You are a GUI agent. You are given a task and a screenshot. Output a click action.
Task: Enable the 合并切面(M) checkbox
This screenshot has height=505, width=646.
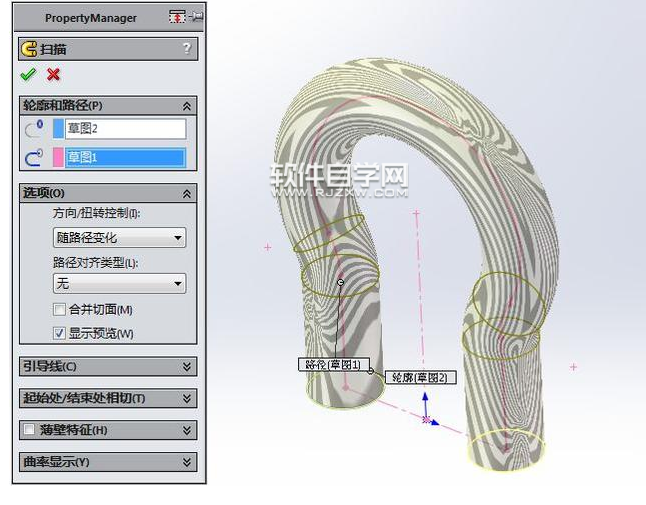[59, 309]
